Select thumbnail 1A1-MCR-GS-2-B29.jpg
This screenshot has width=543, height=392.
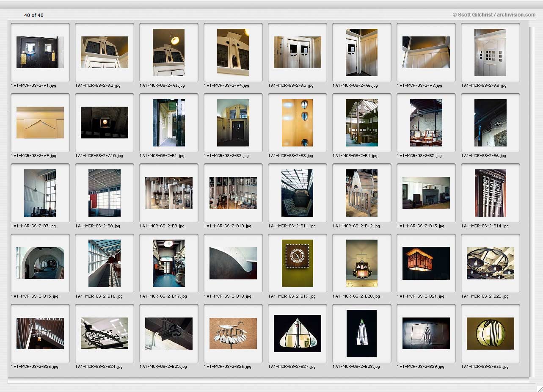[426, 334]
